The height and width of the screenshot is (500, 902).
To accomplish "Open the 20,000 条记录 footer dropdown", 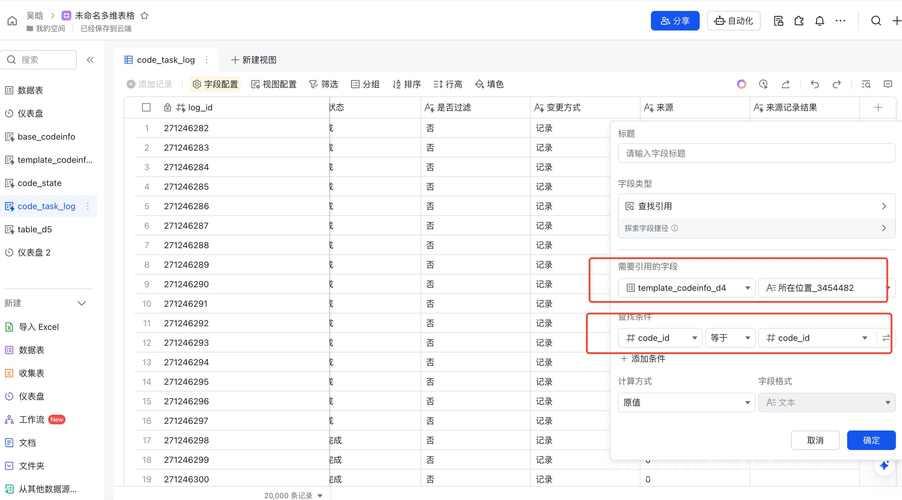I will coord(293,495).
